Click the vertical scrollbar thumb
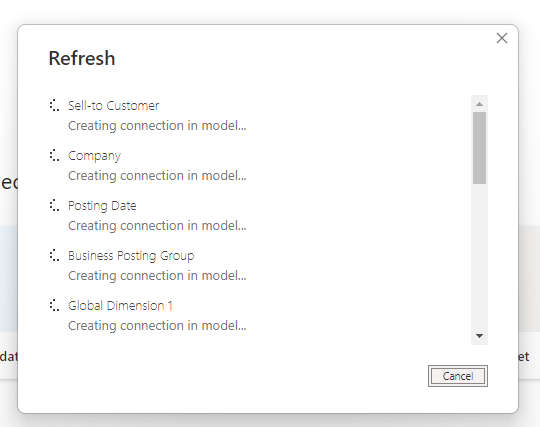 479,148
